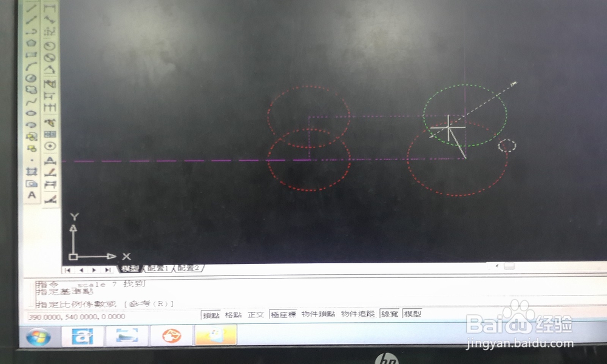The height and width of the screenshot is (364, 607).
Task: Toggle the 線寬 lineweight display
Action: pyautogui.click(x=390, y=314)
